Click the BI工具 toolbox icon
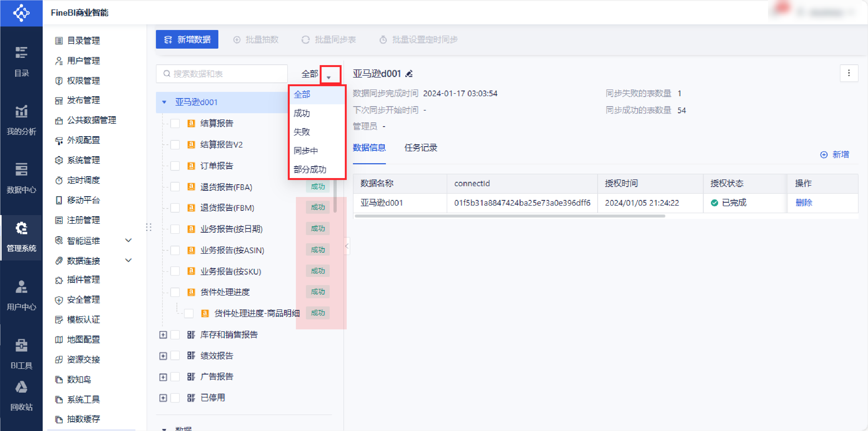Viewport: 868px width, 431px height. pyautogui.click(x=21, y=345)
